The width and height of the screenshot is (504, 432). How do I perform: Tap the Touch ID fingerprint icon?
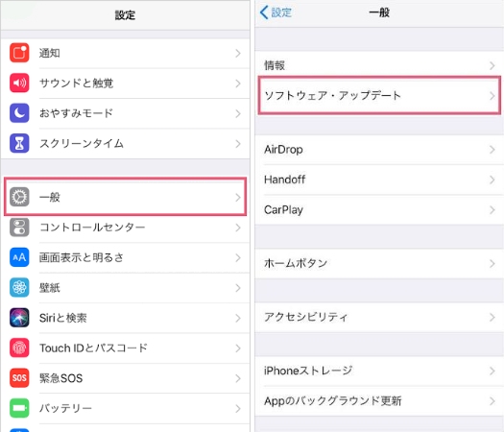click(19, 348)
